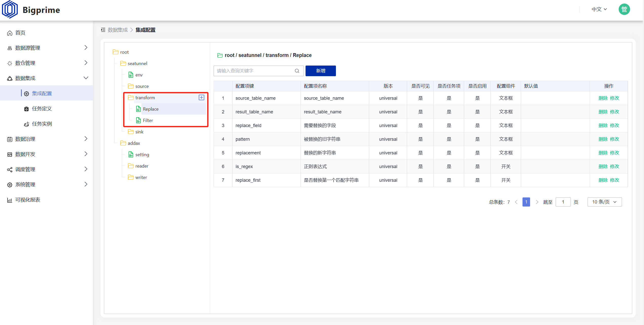Click the search magnifier icon

coord(297,71)
